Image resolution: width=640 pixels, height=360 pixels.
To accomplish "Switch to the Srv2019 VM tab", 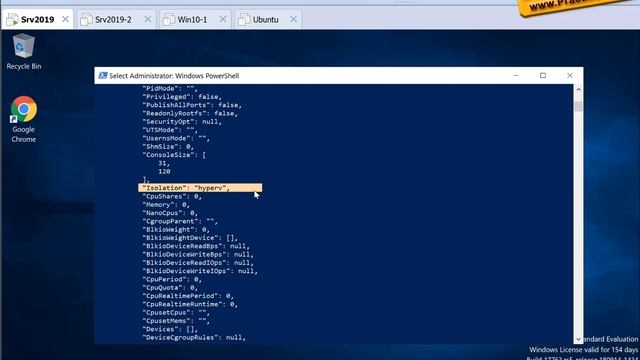I will (x=37, y=19).
